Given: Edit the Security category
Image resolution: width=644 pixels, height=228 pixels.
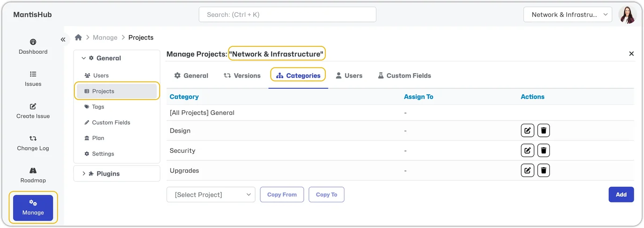Looking at the screenshot, I should pyautogui.click(x=527, y=150).
